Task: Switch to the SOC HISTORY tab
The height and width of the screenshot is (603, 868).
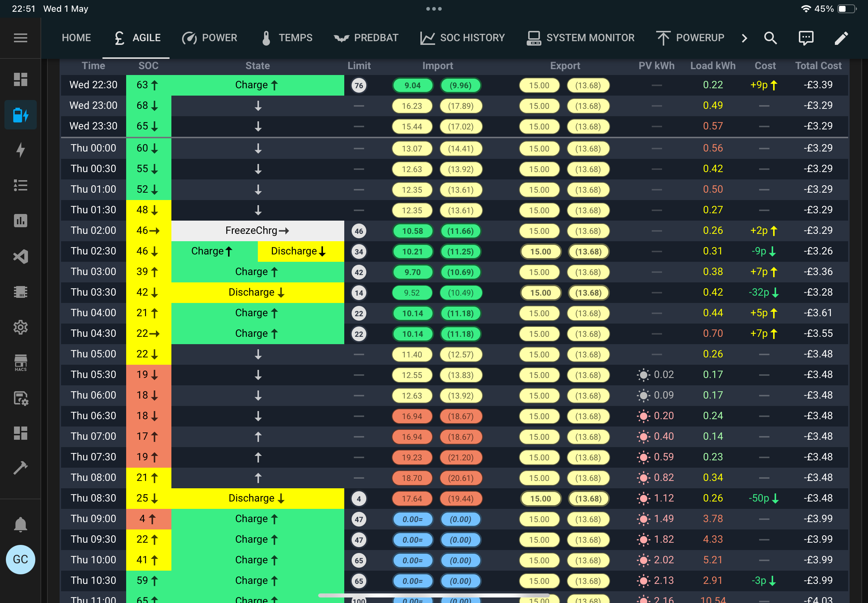Action: [x=462, y=38]
